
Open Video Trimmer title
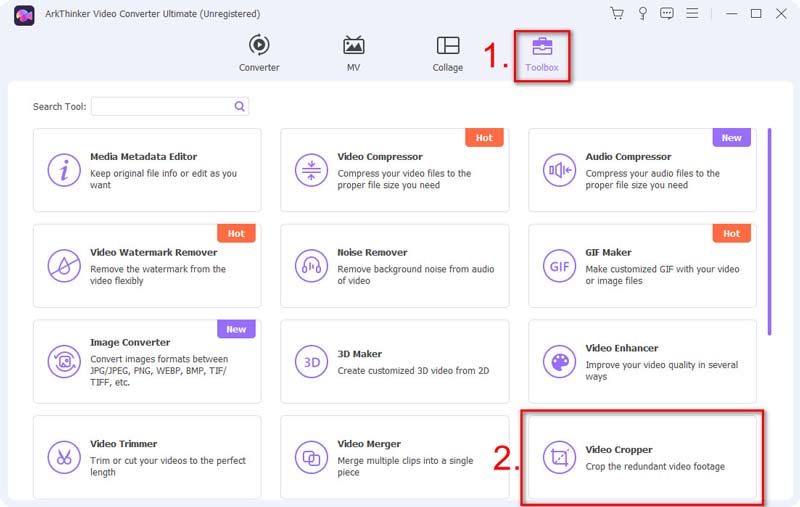coord(123,444)
